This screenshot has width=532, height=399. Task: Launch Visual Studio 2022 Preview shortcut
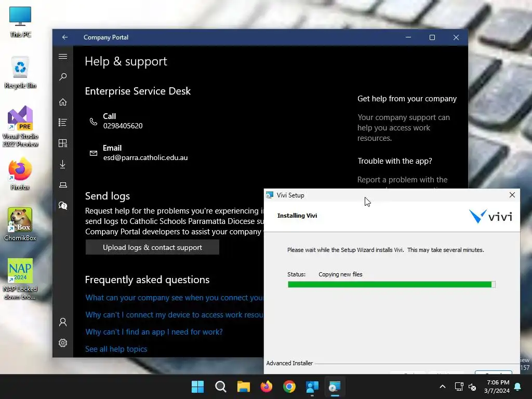pos(20,127)
